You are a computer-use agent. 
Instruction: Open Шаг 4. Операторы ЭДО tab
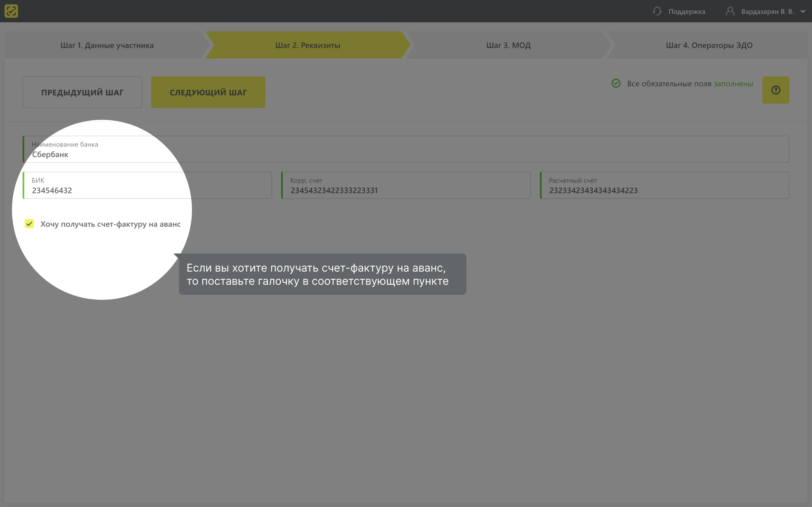click(x=709, y=45)
